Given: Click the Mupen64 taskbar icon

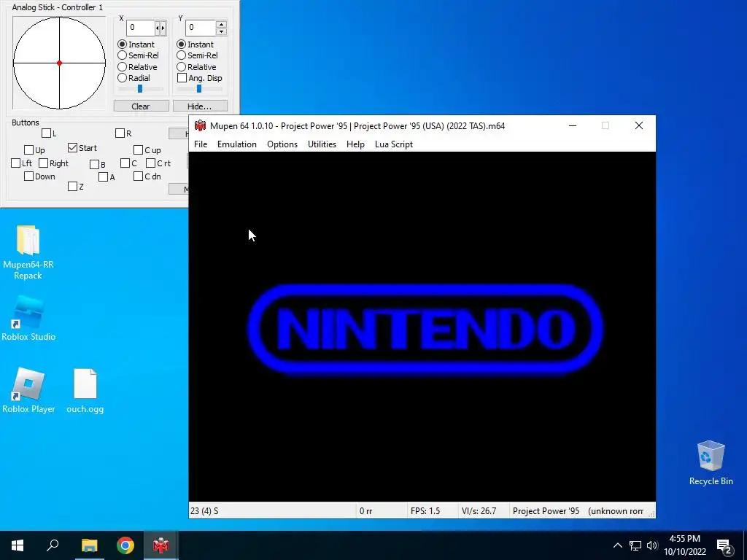Looking at the screenshot, I should point(161,545).
